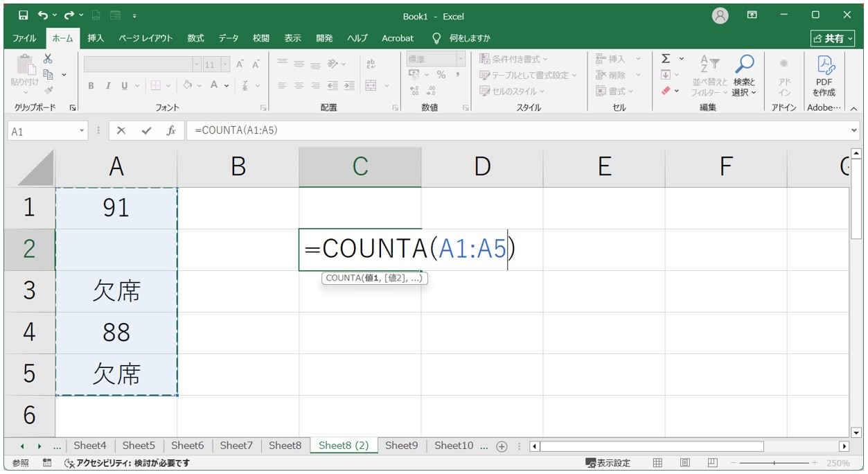Select Normal view in the status bar
This screenshot has height=474, width=868.
657,463
